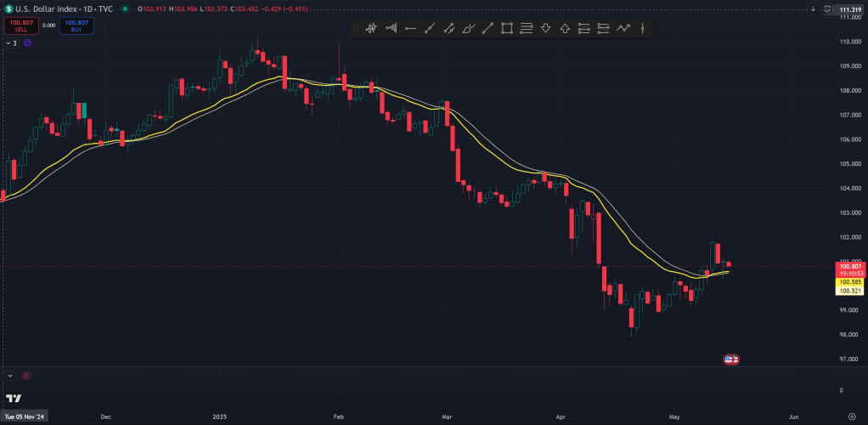This screenshot has width=868, height=425.
Task: Collapse the indicators legend showing 3
Action: point(10,42)
